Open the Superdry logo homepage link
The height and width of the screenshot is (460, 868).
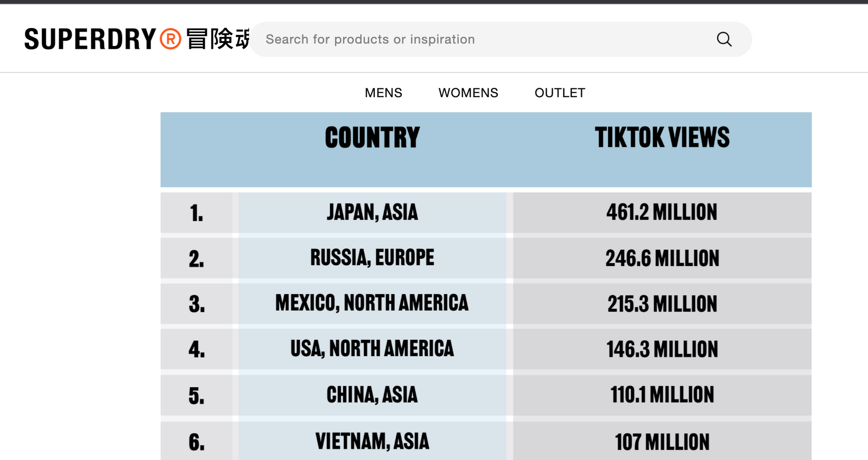coord(137,39)
